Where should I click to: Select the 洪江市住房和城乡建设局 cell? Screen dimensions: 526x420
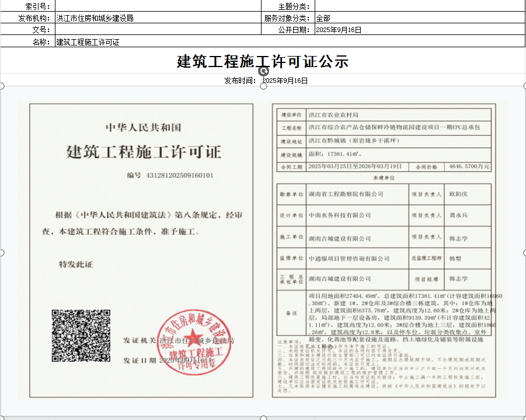[x=158, y=18]
